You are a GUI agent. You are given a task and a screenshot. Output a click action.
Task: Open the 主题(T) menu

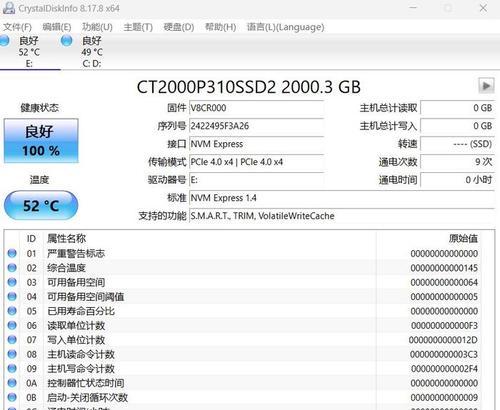(x=138, y=27)
